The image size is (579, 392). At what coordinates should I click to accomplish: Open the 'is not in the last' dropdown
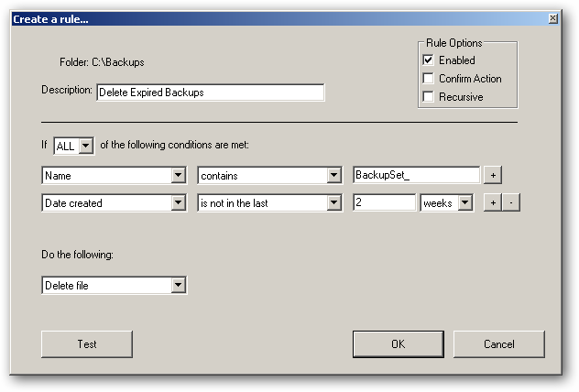(270, 202)
